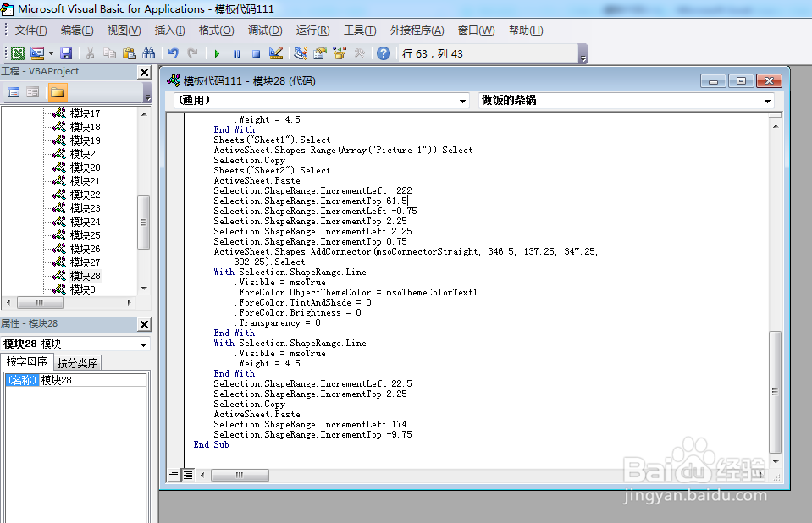Open the 插入(I) menu
812x523 pixels.
click(170, 30)
